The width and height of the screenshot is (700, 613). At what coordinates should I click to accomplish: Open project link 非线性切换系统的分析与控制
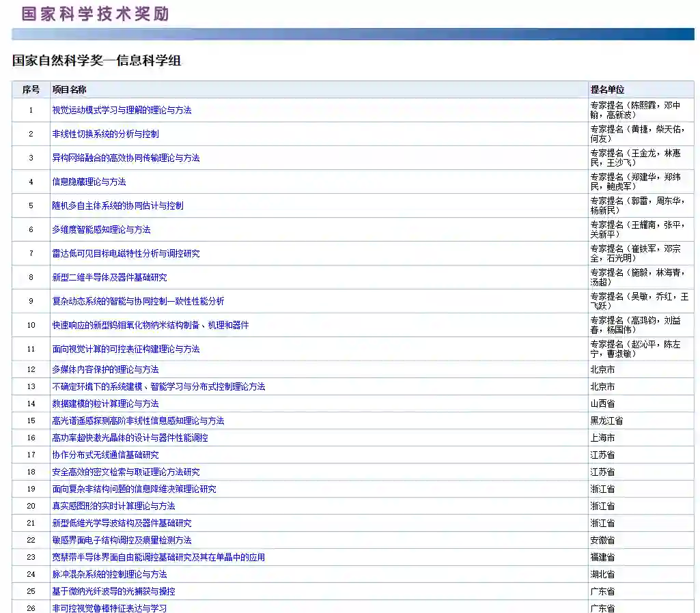pos(105,134)
